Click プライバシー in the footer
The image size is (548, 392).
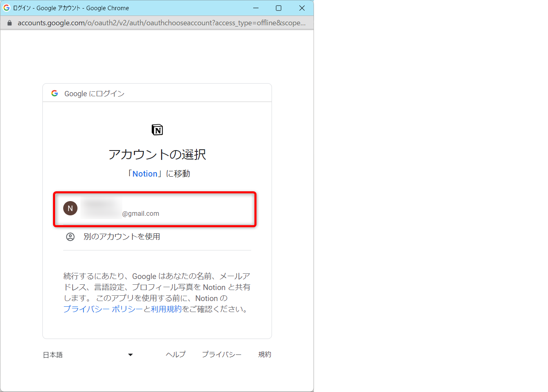click(x=221, y=354)
